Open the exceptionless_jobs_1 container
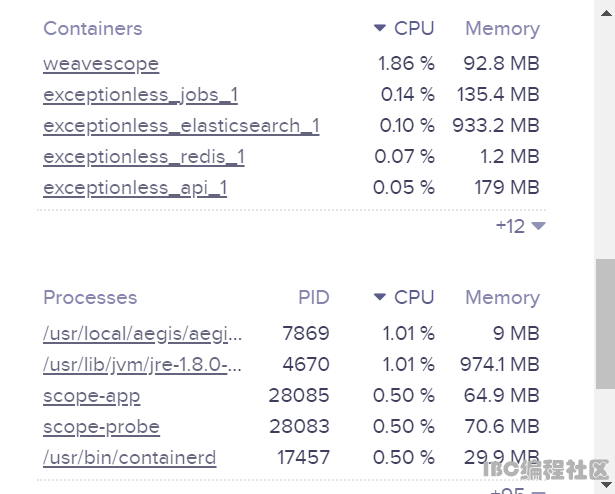 click(140, 95)
